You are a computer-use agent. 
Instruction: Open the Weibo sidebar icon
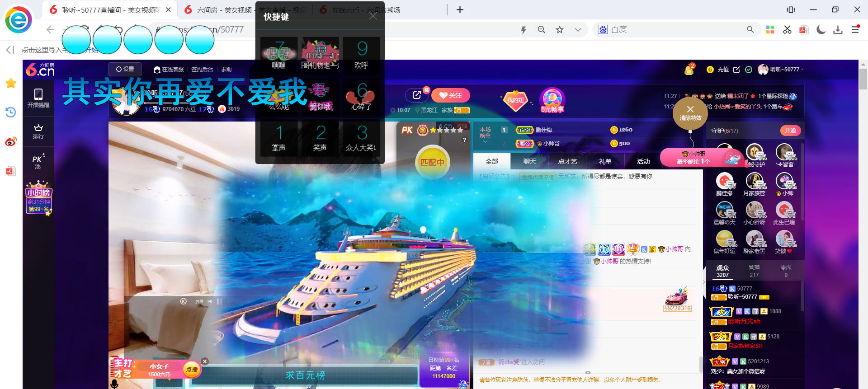(x=11, y=142)
